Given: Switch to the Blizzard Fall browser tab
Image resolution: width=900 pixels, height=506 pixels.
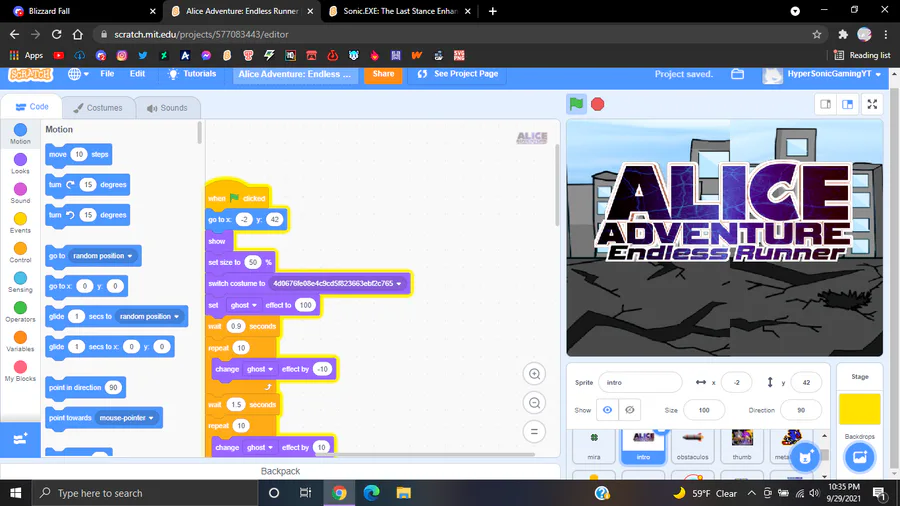Looking at the screenshot, I should pos(82,11).
